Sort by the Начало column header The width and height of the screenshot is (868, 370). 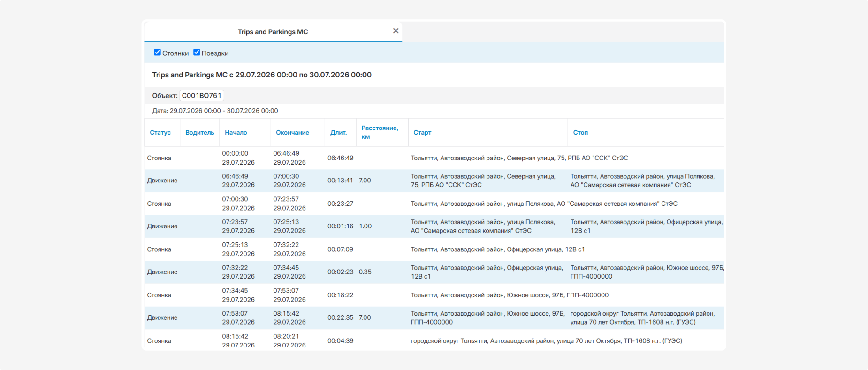click(x=236, y=133)
